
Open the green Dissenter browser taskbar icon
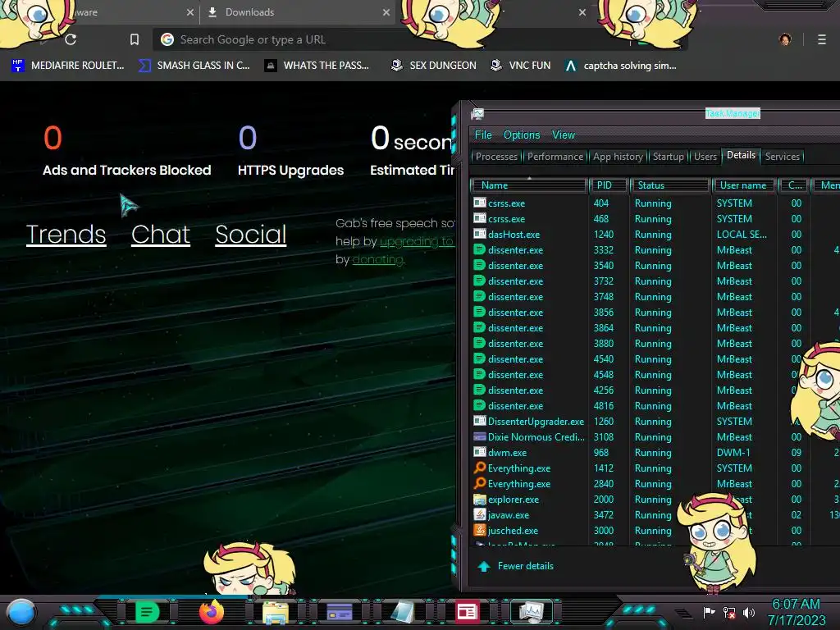[x=147, y=612]
